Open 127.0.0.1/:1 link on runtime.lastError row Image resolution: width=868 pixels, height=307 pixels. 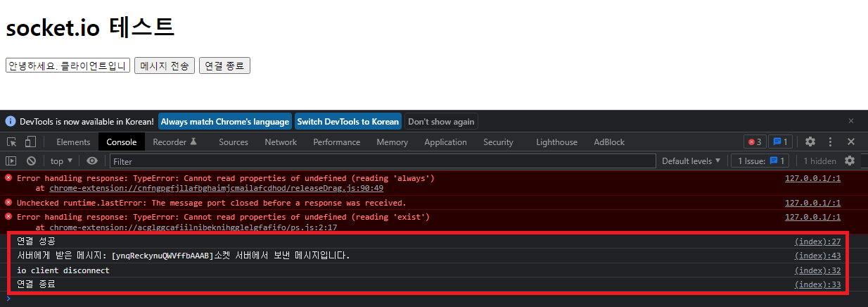812,203
